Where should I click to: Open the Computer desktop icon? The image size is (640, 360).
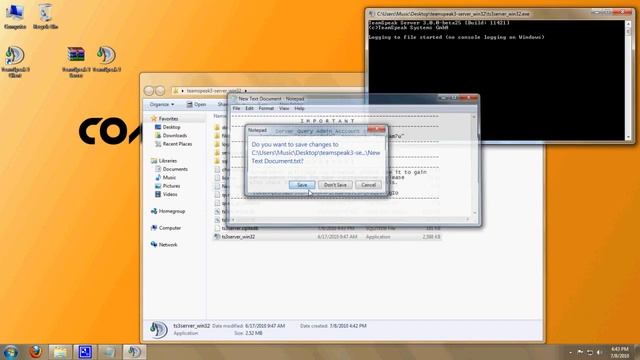pos(15,16)
